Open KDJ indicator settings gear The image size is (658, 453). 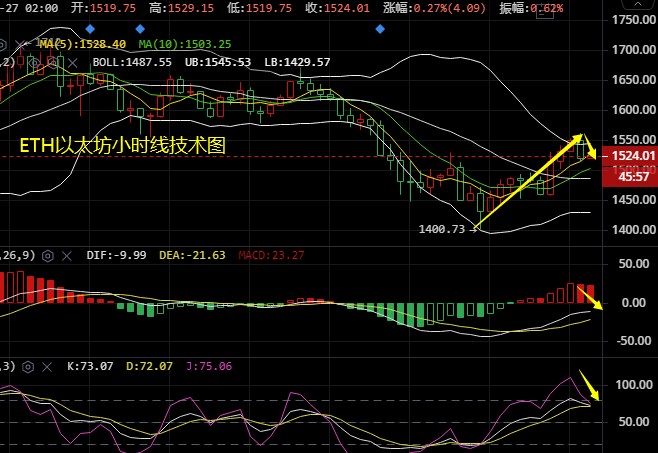[x=27, y=367]
